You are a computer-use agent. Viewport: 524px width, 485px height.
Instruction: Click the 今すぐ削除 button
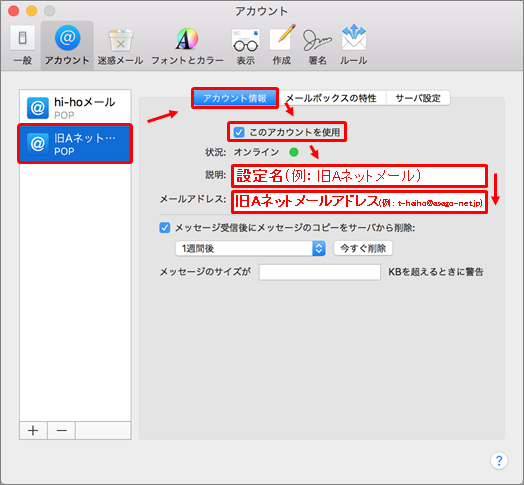pyautogui.click(x=363, y=248)
